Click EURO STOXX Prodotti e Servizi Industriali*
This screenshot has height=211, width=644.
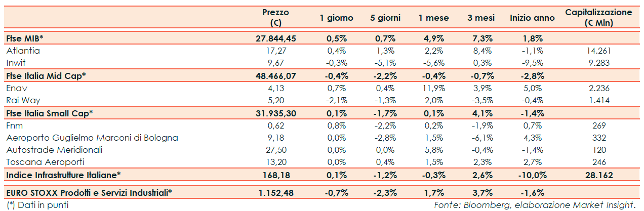[89, 192]
